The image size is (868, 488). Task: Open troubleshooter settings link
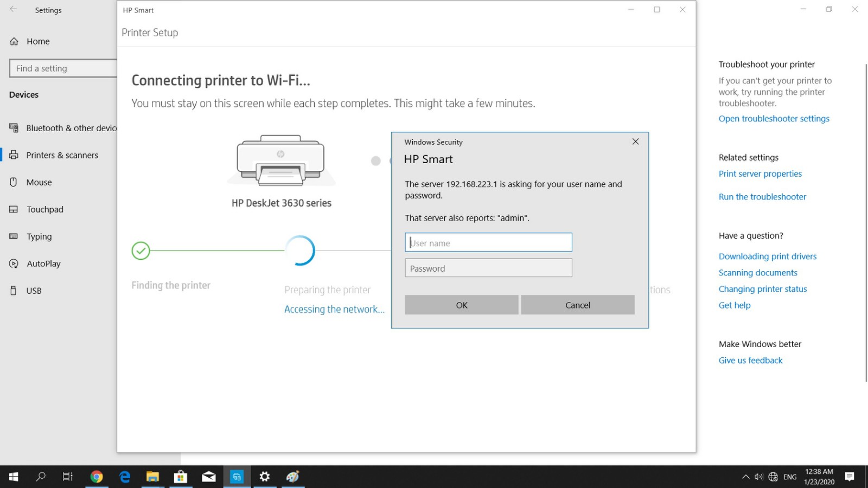tap(774, 118)
